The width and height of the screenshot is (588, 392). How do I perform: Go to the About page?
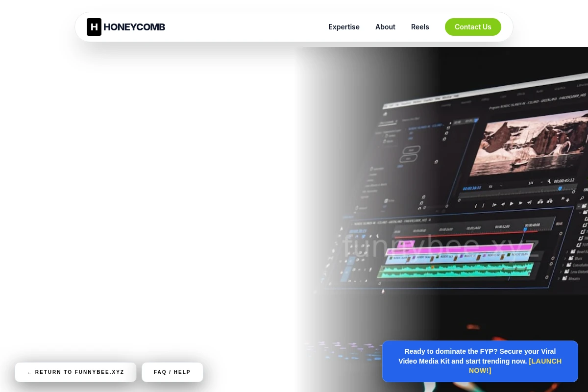385,27
